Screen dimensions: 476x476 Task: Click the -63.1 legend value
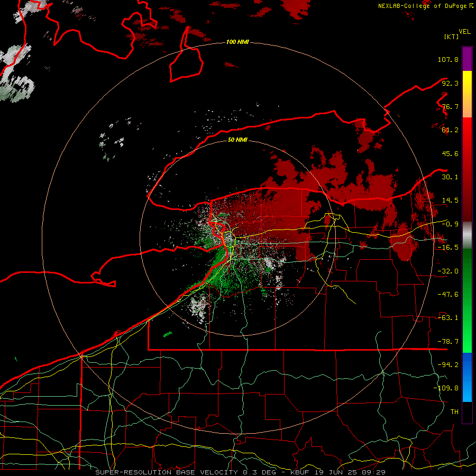click(448, 318)
